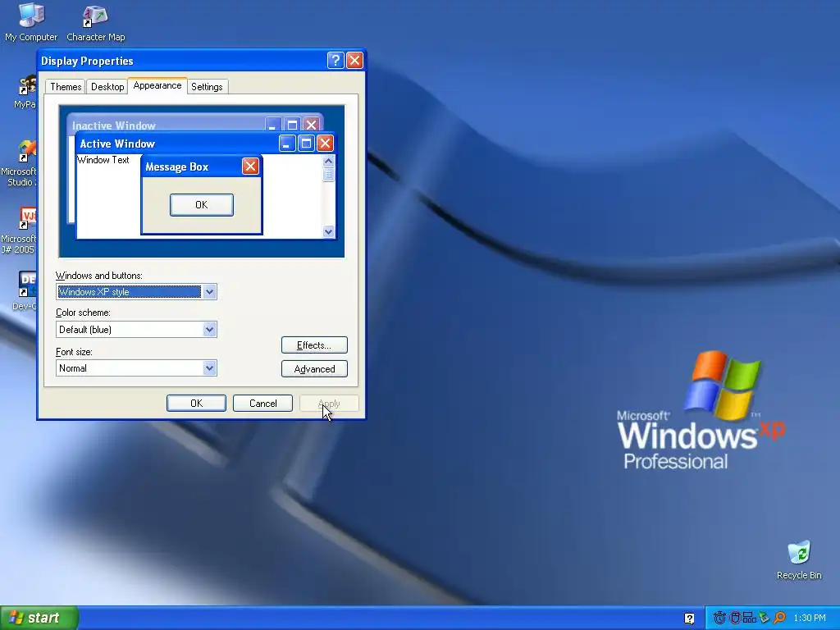
Task: Click the green arrow hardware tray icon
Action: (765, 618)
